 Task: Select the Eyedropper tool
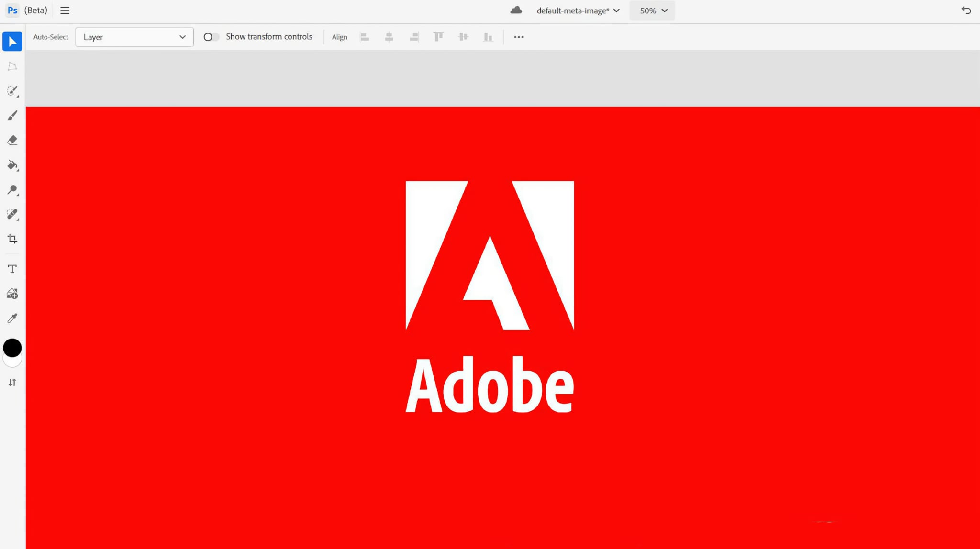(12, 318)
